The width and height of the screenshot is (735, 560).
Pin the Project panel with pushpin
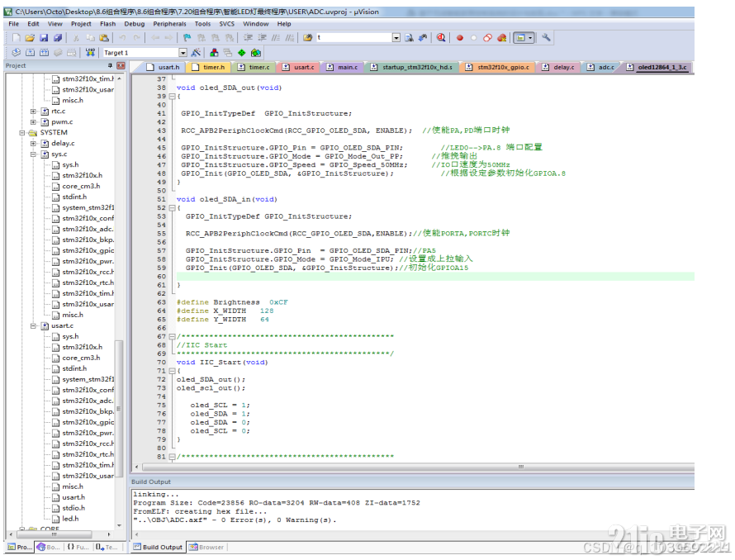pyautogui.click(x=110, y=65)
